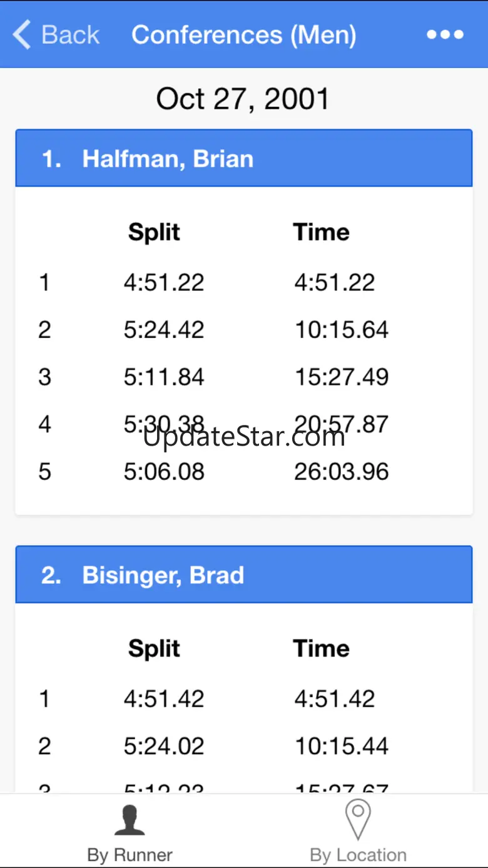Select Bisinger's split 2 time 10:15.44
The height and width of the screenshot is (868, 488).
tap(342, 746)
